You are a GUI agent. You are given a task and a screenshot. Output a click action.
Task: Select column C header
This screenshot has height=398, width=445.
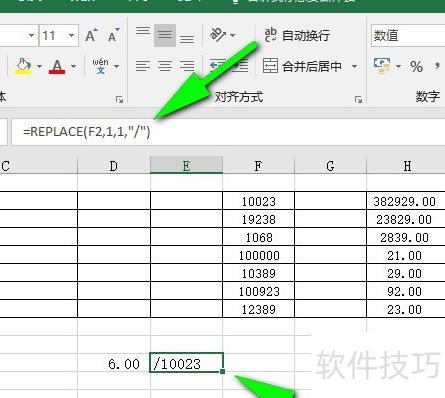38,165
